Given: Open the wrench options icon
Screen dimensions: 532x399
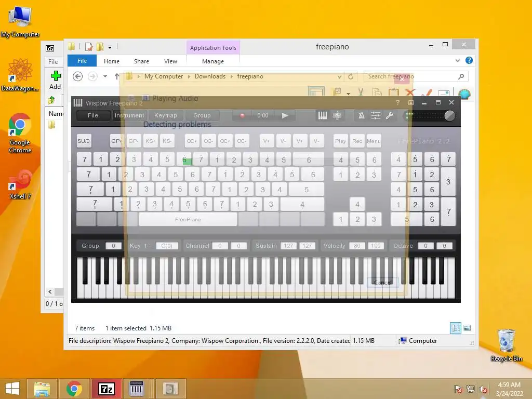Looking at the screenshot, I should point(390,116).
